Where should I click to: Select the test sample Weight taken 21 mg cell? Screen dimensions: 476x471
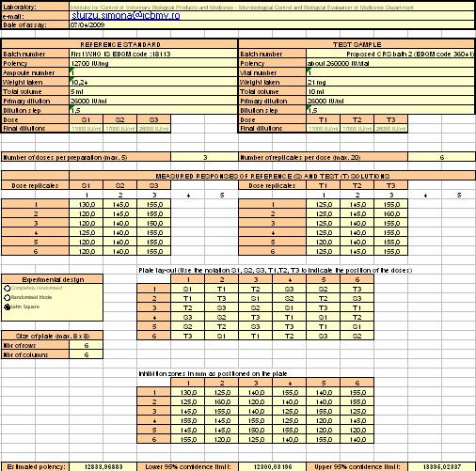390,82
